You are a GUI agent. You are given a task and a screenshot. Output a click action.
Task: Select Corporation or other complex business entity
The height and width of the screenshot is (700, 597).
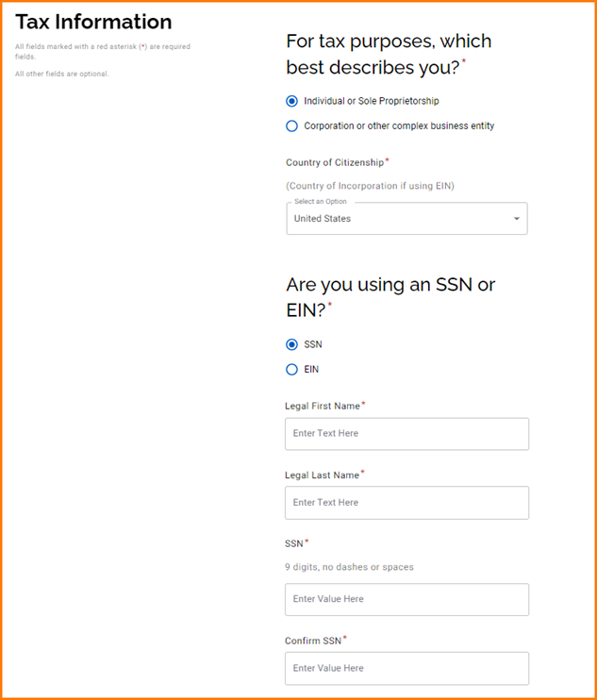tap(292, 125)
